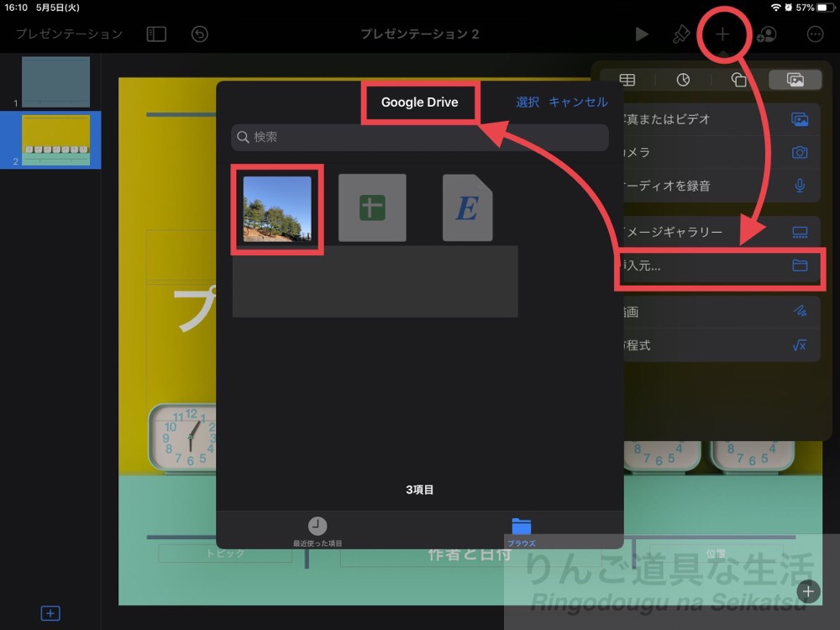Viewport: 840px width, 630px height.
Task: Add a new slide with the plus button
Action: tap(50, 612)
